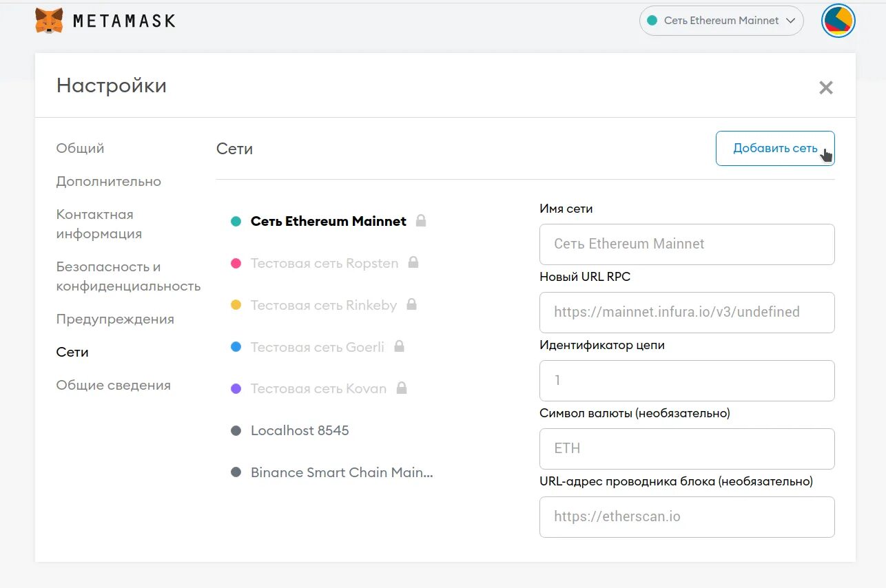Open the Общий settings tab
The image size is (886, 588).
click(80, 148)
